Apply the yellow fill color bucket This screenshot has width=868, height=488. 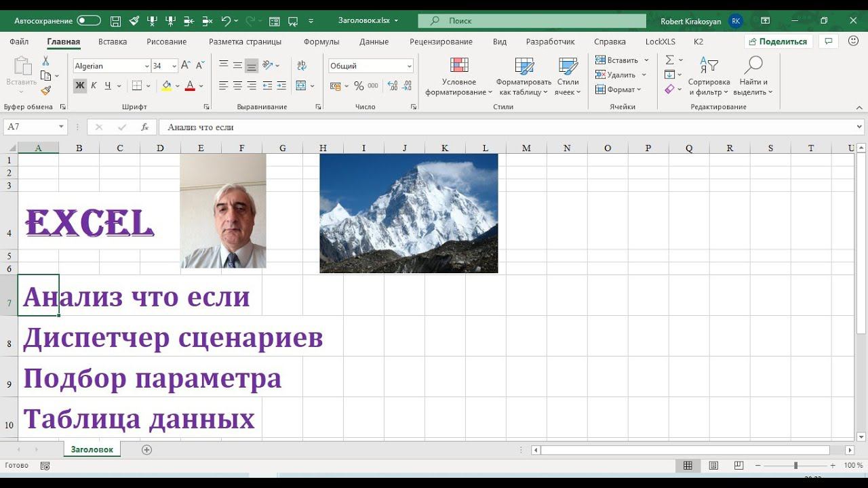click(x=166, y=85)
